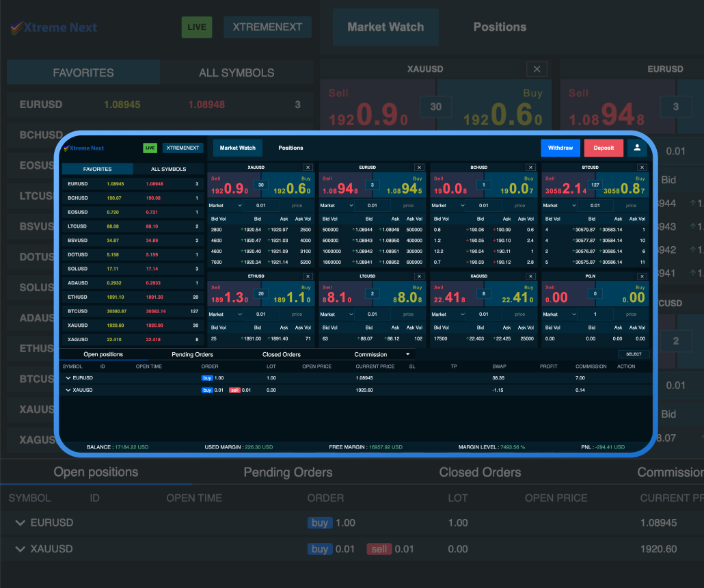Close the XAUUSD card in the framed panel
The width and height of the screenshot is (704, 588).
pos(308,168)
